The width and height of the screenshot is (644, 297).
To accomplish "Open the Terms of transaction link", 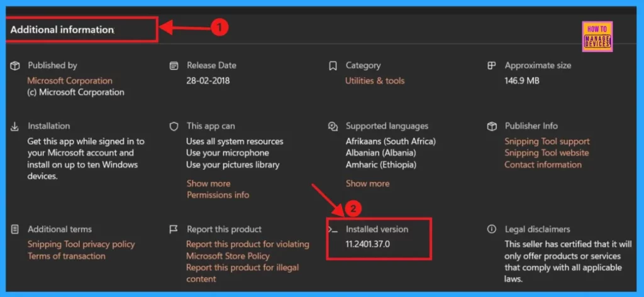I will pyautogui.click(x=67, y=256).
